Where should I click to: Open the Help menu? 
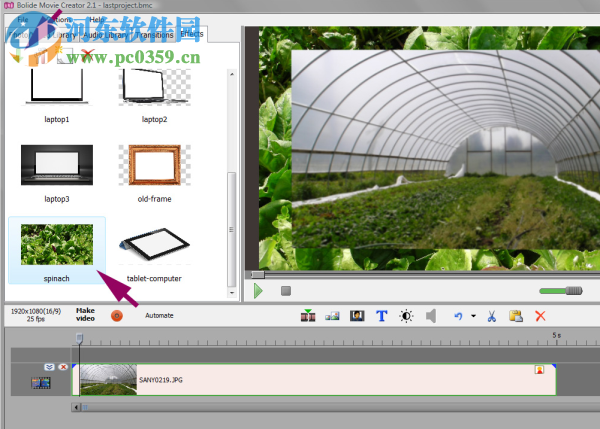[x=97, y=19]
